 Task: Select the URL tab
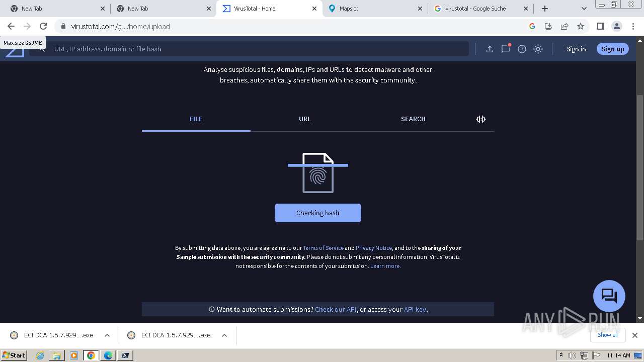click(x=305, y=119)
